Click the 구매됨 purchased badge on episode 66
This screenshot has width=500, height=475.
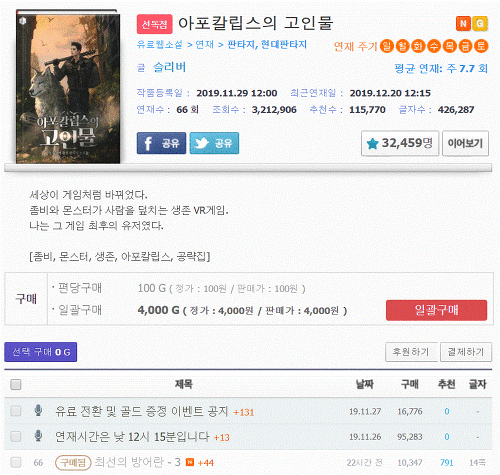click(73, 463)
